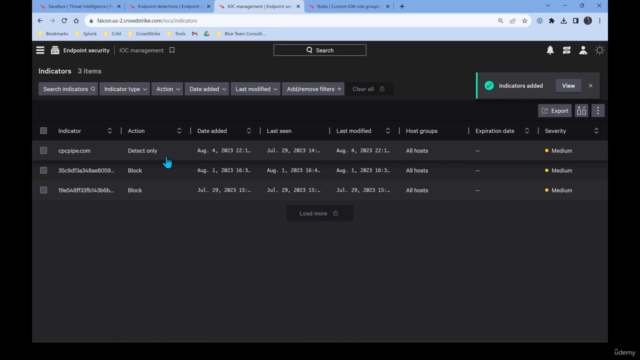The width and height of the screenshot is (640, 360).
Task: Open the messages queue icon
Action: tap(567, 50)
